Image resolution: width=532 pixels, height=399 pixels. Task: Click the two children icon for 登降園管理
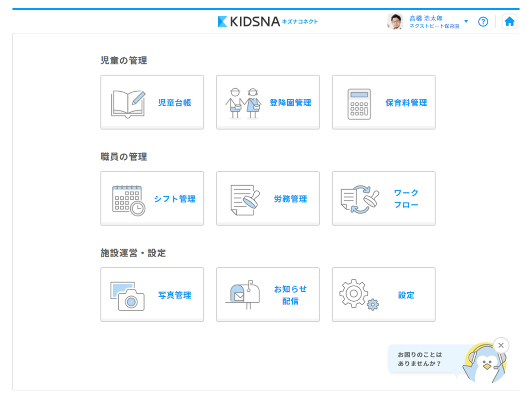click(x=243, y=103)
